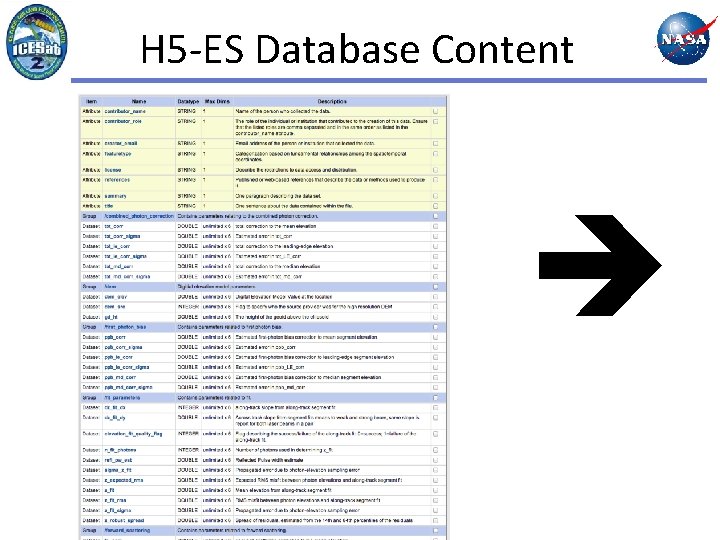The width and height of the screenshot is (720, 540).
Task: Open the fpb_md_corr_sigma dataset link
Action: coord(128,388)
